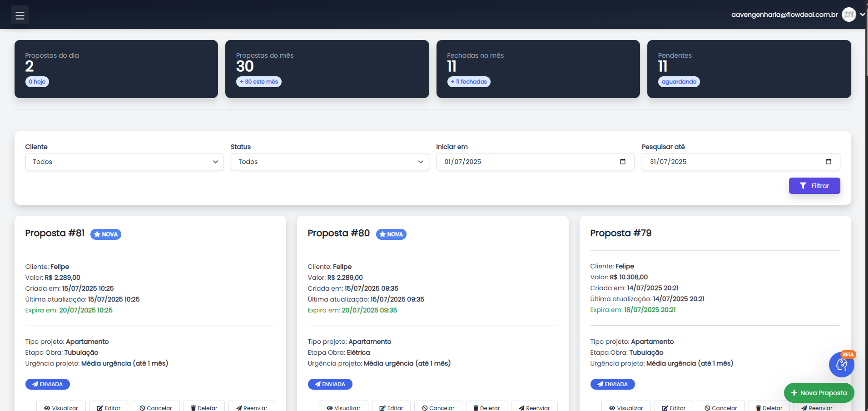The height and width of the screenshot is (411, 868).
Task: Open the beta AI assistant bubble
Action: pyautogui.click(x=841, y=364)
